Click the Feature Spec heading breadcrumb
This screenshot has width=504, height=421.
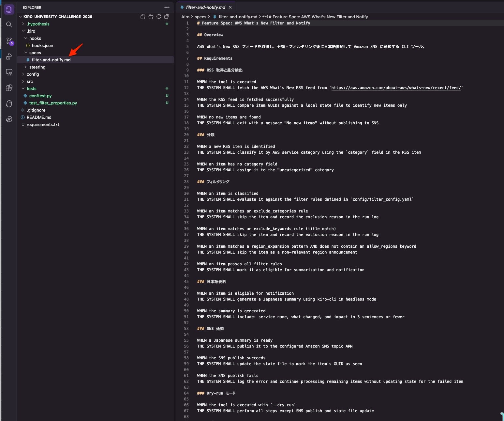(x=318, y=17)
